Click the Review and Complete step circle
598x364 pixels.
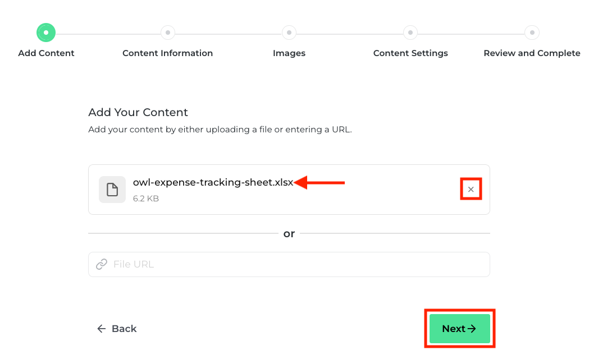(x=532, y=33)
